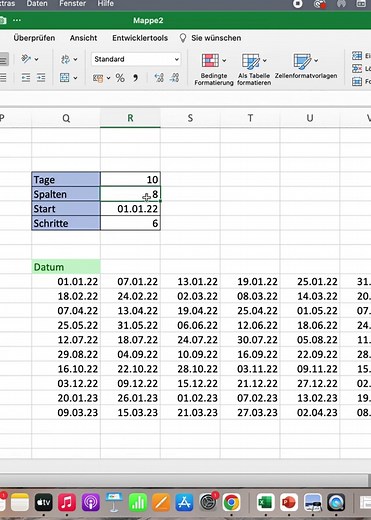The image size is (371, 520).
Task: Open the wrap text dropdown arrow
Action: 75,59
